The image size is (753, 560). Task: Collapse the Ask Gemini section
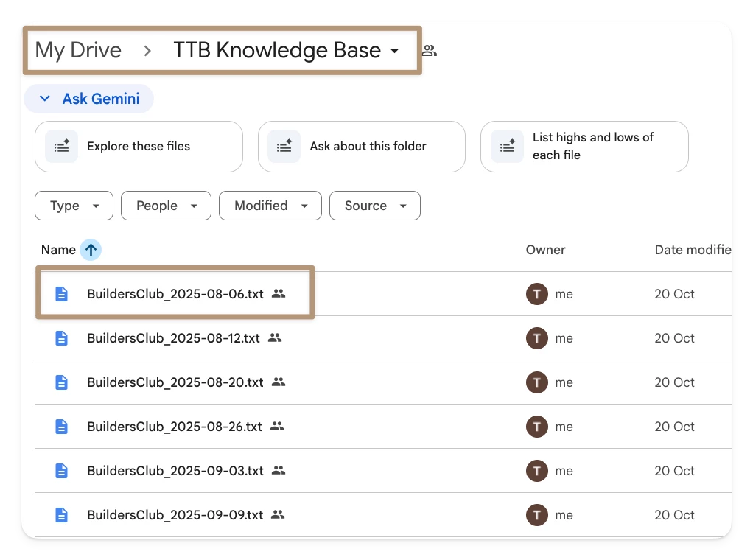pyautogui.click(x=89, y=99)
